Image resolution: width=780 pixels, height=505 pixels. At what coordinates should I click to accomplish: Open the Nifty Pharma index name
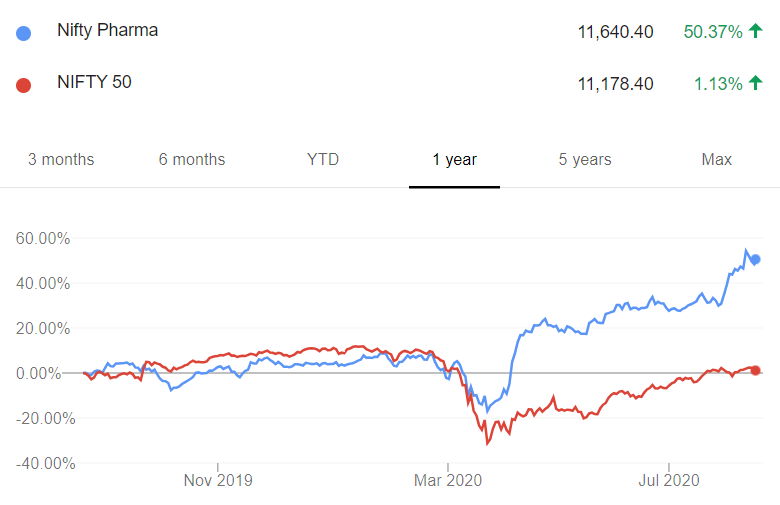point(107,30)
